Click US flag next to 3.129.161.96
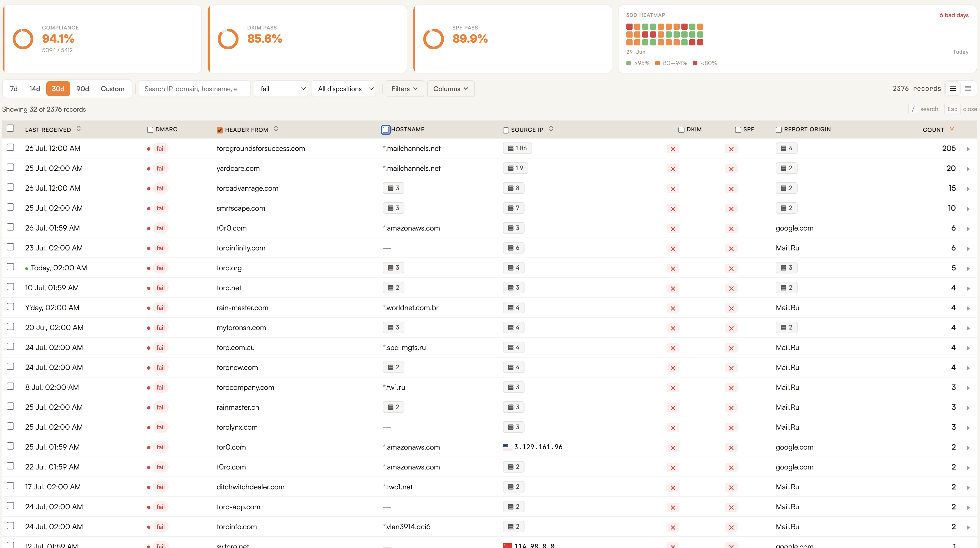This screenshot has width=980, height=548. (507, 447)
